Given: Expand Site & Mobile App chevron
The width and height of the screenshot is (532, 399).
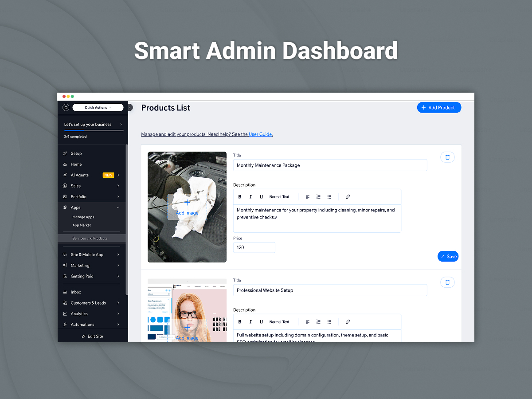Looking at the screenshot, I should (x=118, y=254).
